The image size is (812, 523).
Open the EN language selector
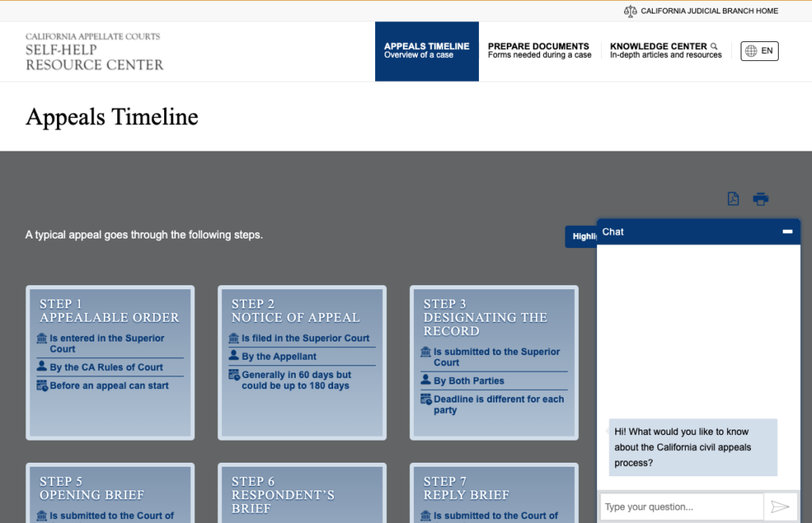[759, 51]
